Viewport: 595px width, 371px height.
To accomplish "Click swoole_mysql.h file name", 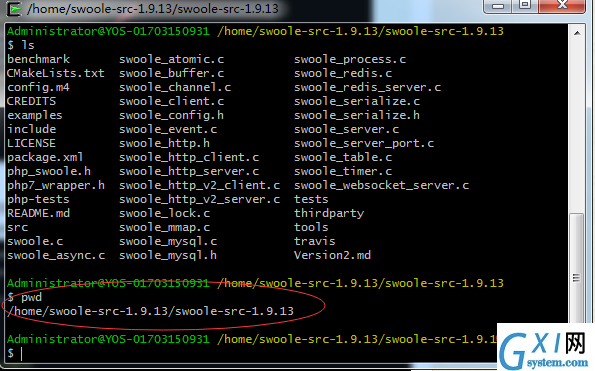I will (x=168, y=255).
